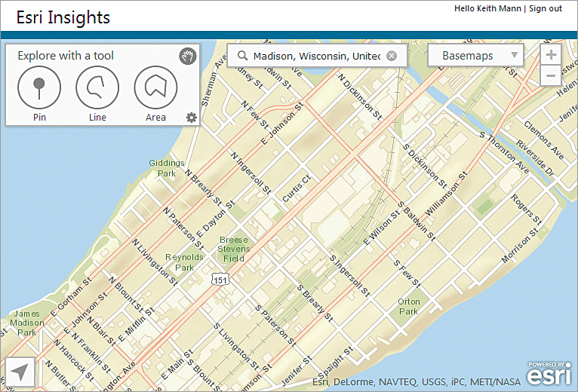Screen dimensions: 578x392
Task: Zoom in on the map
Action: click(551, 54)
